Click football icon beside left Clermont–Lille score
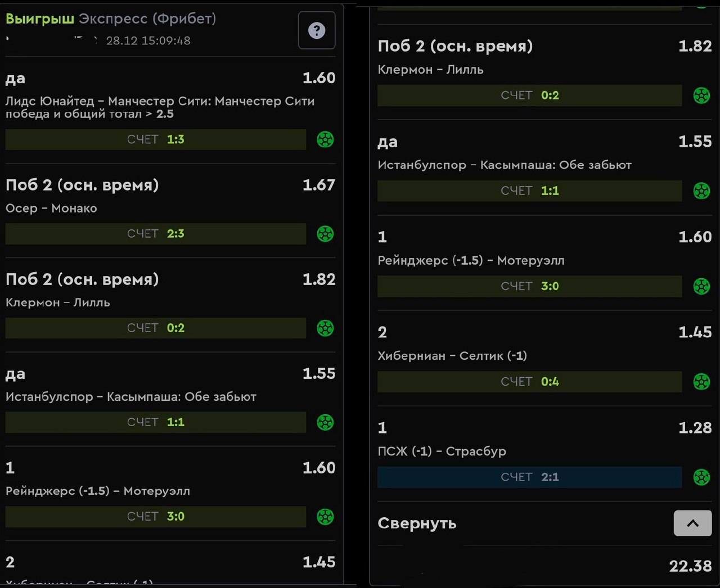 [325, 328]
